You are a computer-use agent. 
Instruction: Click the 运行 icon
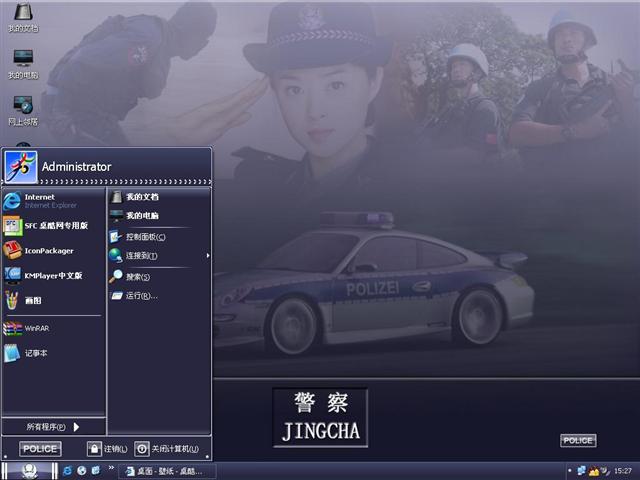[116, 296]
